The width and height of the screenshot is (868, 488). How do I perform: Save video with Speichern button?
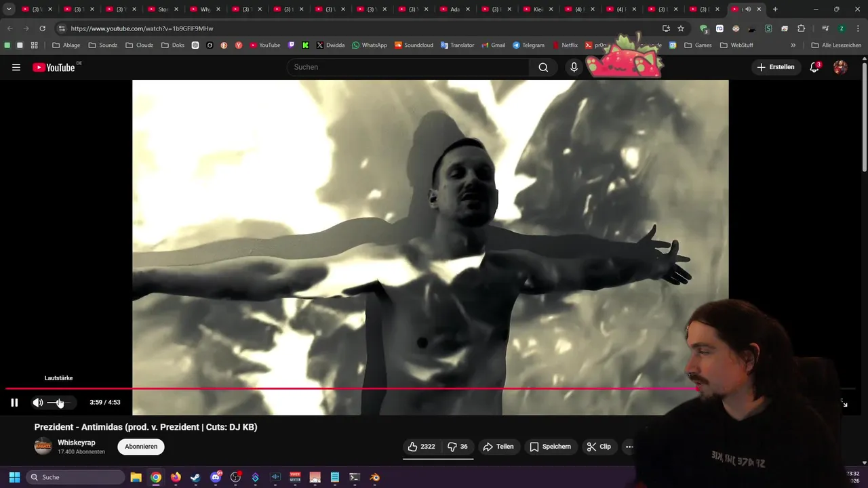click(550, 447)
